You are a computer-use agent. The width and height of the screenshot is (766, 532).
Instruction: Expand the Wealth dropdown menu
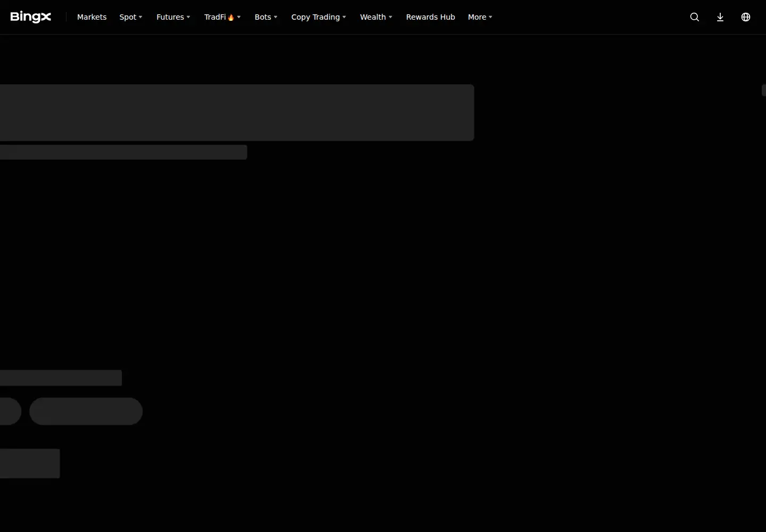376,17
